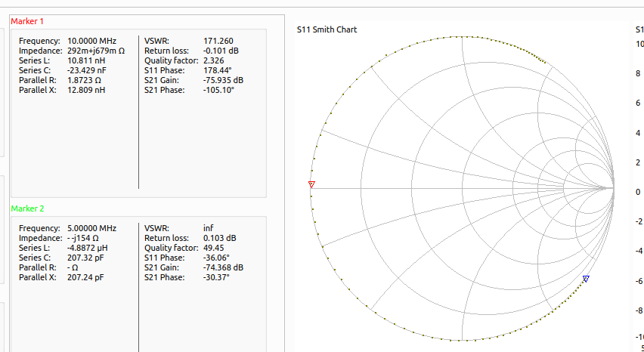Select Marker 2 Parallel X value 207.24 pF

tap(87, 277)
